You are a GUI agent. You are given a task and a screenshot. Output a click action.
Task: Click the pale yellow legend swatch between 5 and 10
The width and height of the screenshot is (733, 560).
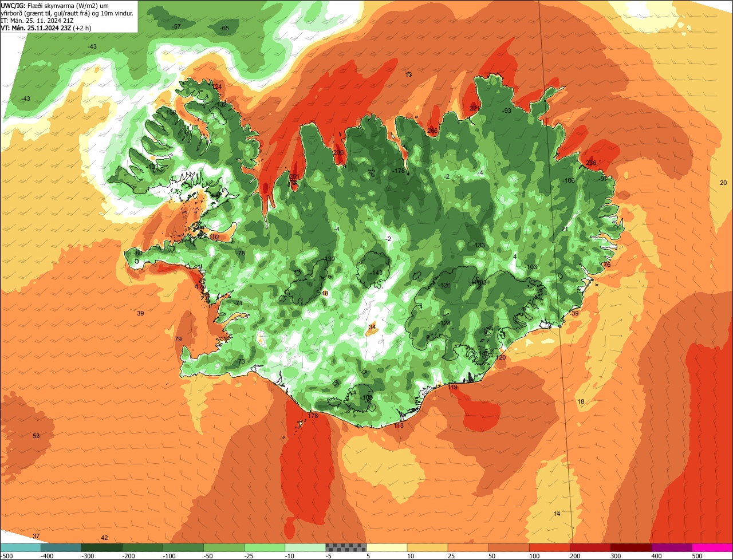[x=387, y=547]
